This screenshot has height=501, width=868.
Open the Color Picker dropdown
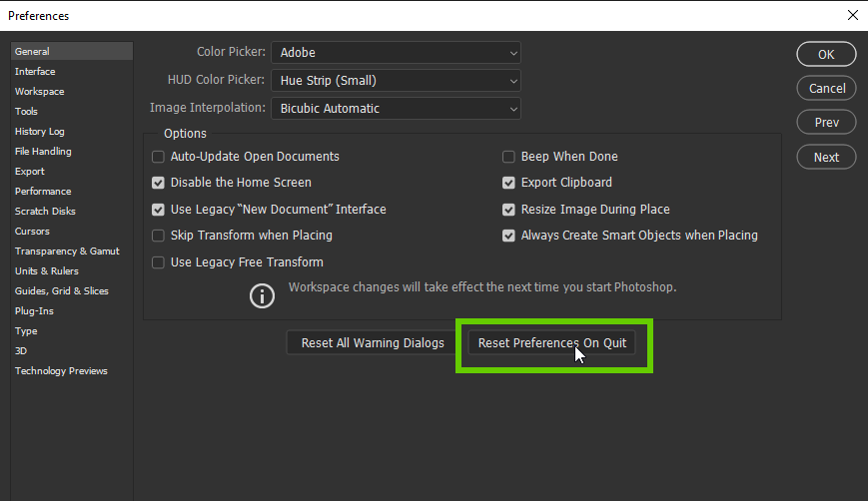(x=396, y=52)
